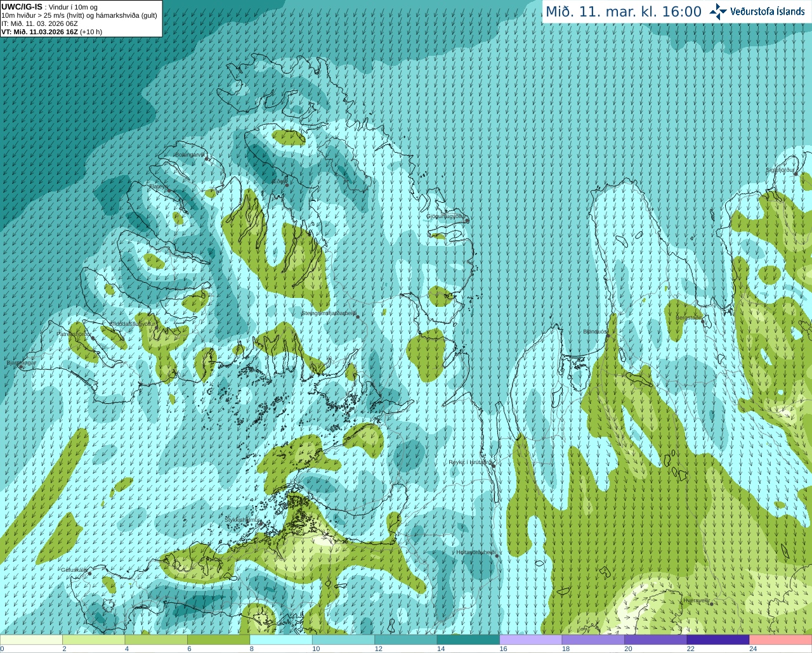Select the Steingrímsfjarðarheiði station dot
The width and height of the screenshot is (812, 653).
(x=357, y=316)
